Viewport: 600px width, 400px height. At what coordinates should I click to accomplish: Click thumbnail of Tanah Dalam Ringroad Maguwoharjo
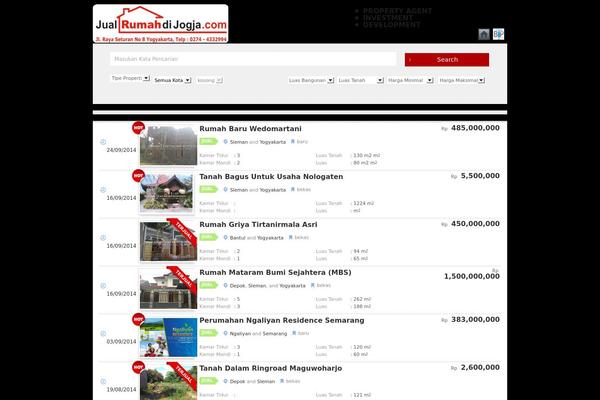[x=168, y=383]
